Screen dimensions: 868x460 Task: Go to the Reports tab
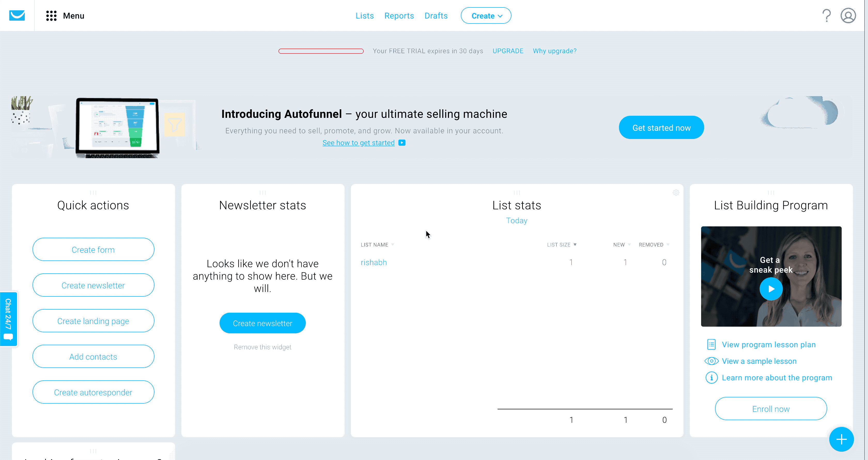click(399, 16)
